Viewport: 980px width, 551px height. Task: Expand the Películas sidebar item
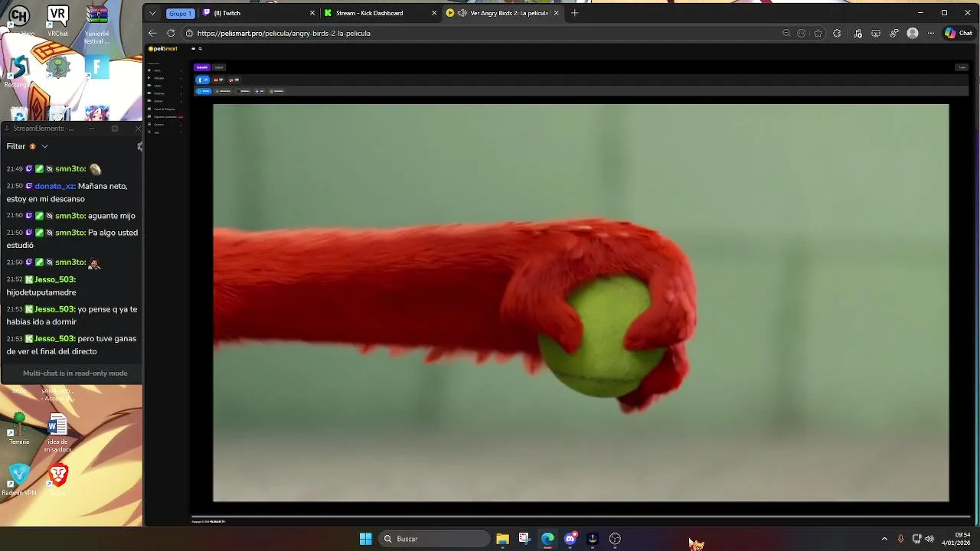click(x=165, y=78)
